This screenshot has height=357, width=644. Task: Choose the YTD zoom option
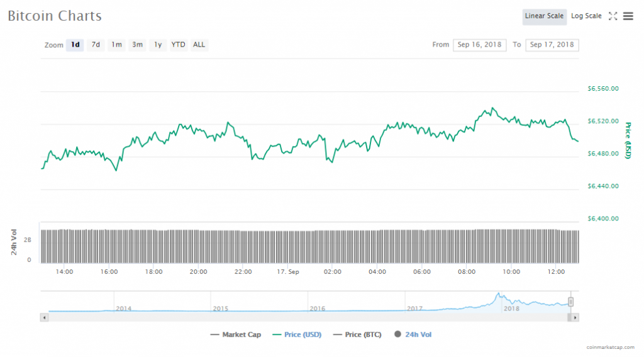(179, 45)
